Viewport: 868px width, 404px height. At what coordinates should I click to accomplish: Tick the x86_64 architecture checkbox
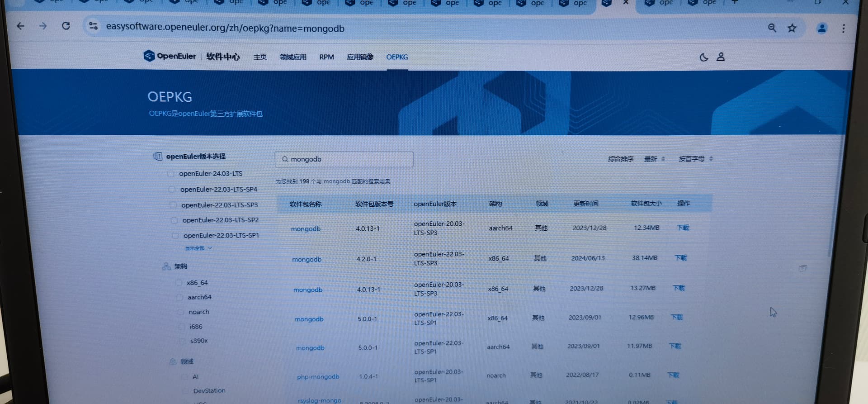coord(179,283)
